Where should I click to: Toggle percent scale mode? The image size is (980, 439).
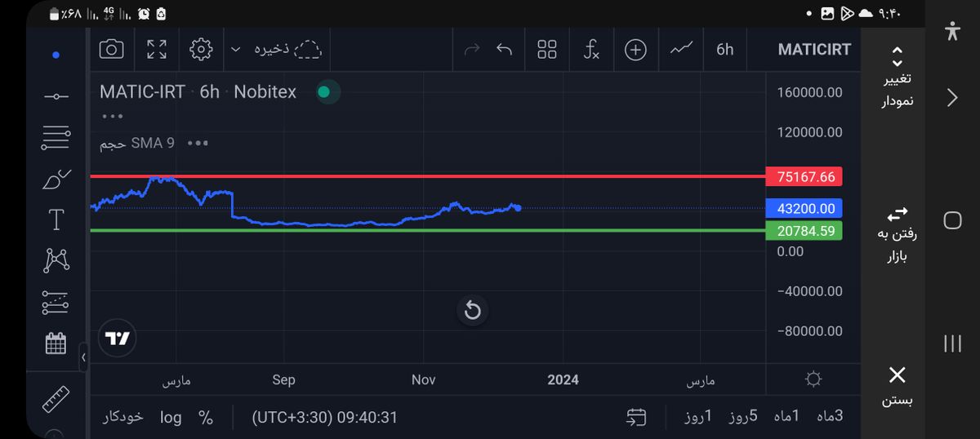206,417
